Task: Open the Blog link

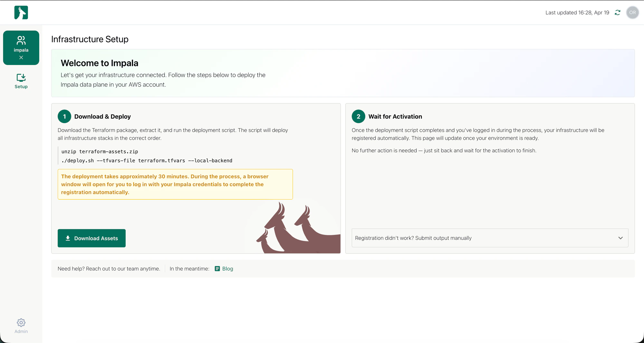Action: coord(224,269)
